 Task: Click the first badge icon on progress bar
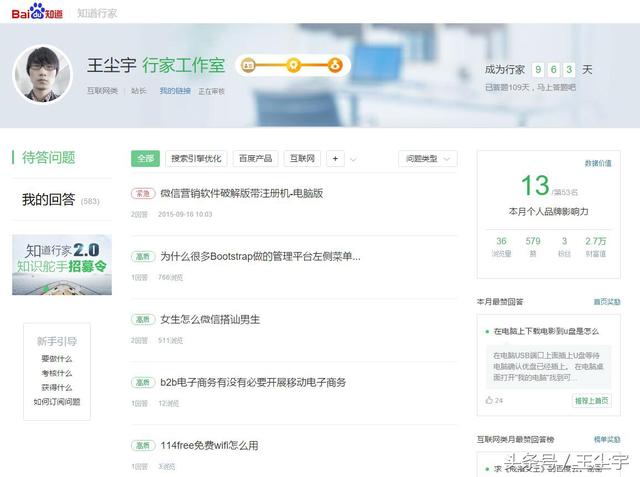point(248,65)
